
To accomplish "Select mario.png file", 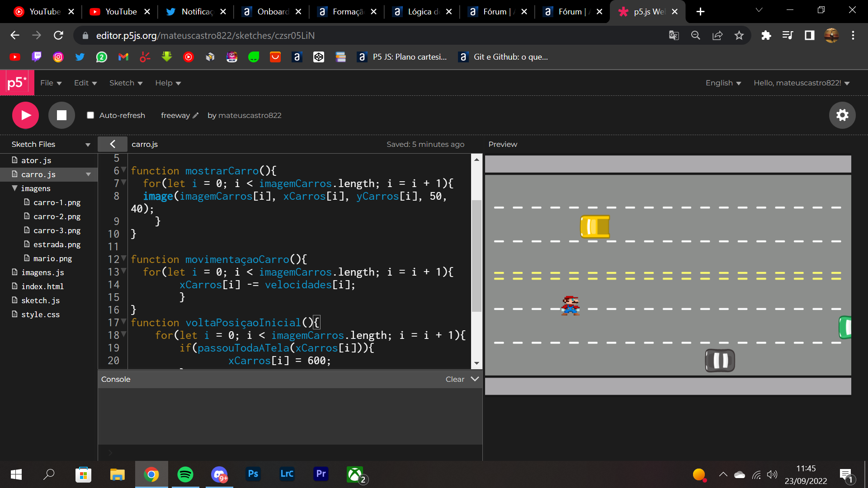I will 52,258.
